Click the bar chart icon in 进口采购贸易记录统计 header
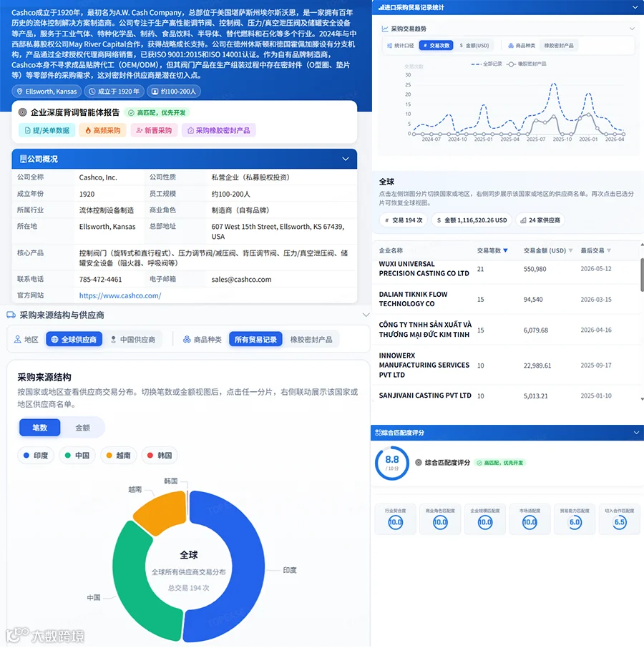644x648 pixels. pyautogui.click(x=381, y=7)
